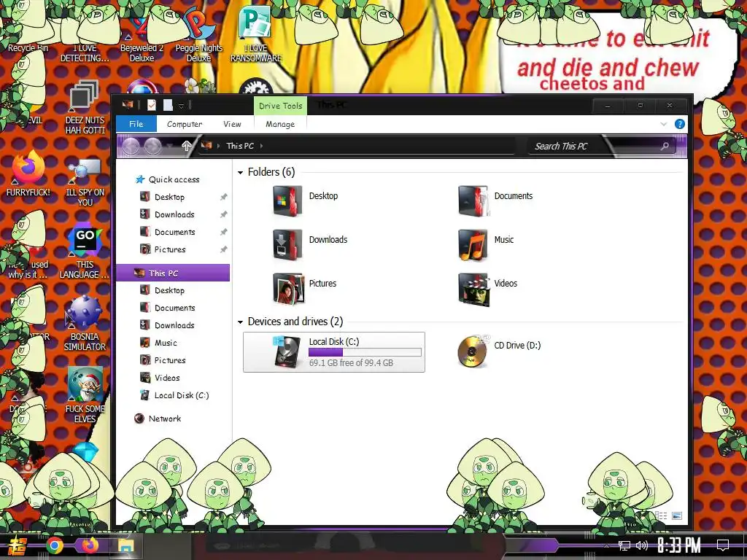Open breadcrumb arrow before This PC
This screenshot has width=747, height=560.
point(219,146)
